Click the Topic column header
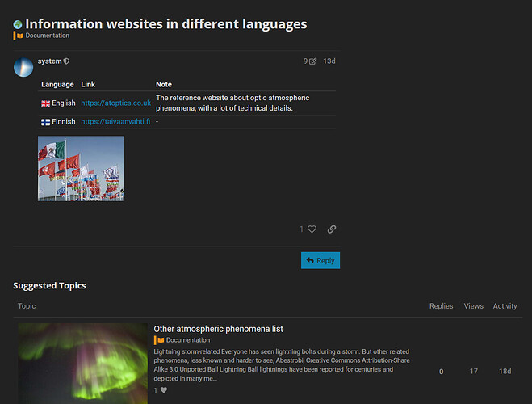Image resolution: width=532 pixels, height=404 pixels. [27, 306]
